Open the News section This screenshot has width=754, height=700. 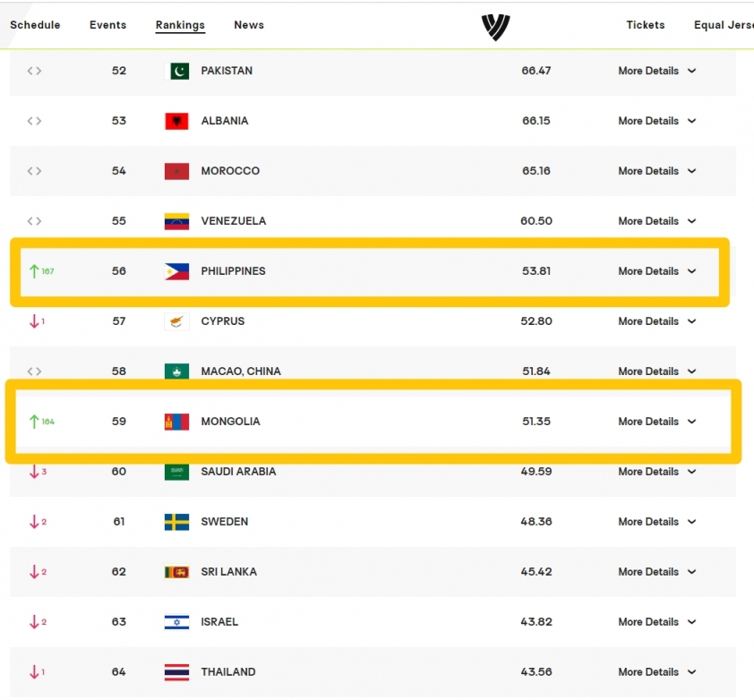click(249, 25)
